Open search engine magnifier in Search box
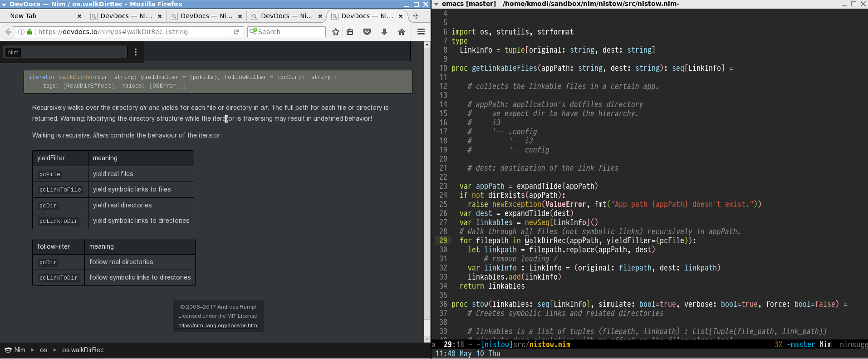Screen dimensions: 868x359 tap(254, 31)
